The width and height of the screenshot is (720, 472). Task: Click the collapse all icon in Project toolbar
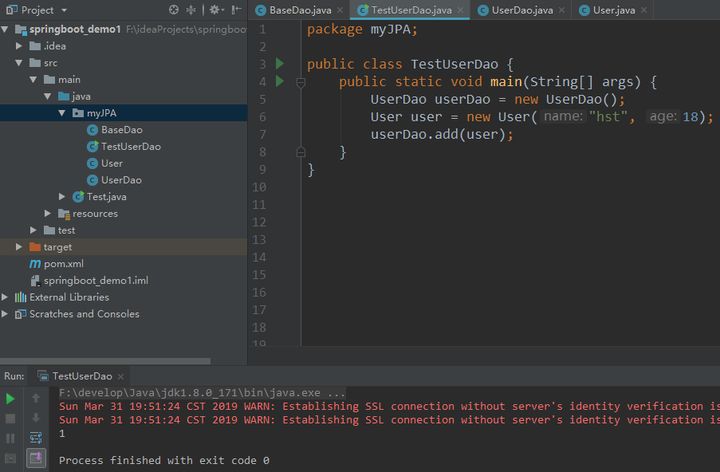pos(191,10)
